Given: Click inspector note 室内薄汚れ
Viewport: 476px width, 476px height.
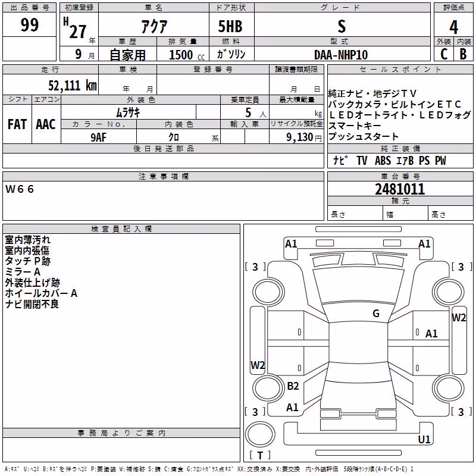Looking at the screenshot, I should (x=27, y=240).
